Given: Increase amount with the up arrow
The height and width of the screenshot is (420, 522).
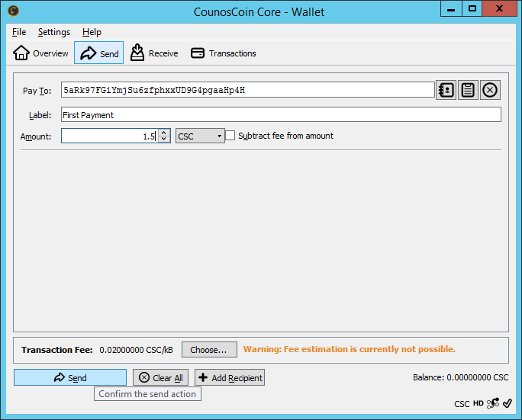Looking at the screenshot, I should 164,133.
